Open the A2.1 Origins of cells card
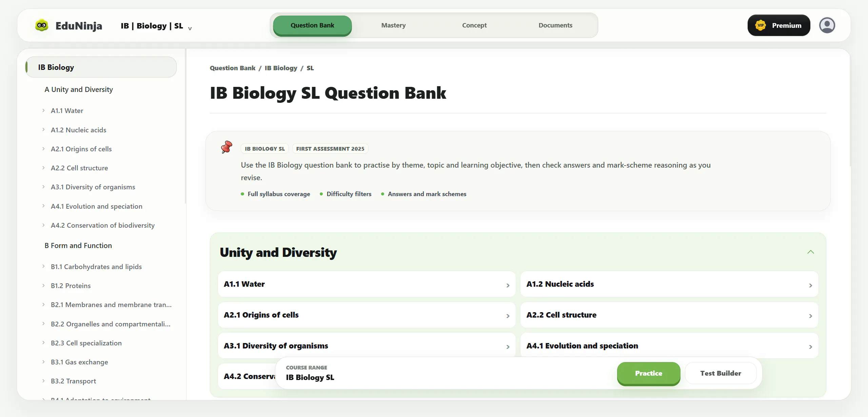 (x=367, y=315)
